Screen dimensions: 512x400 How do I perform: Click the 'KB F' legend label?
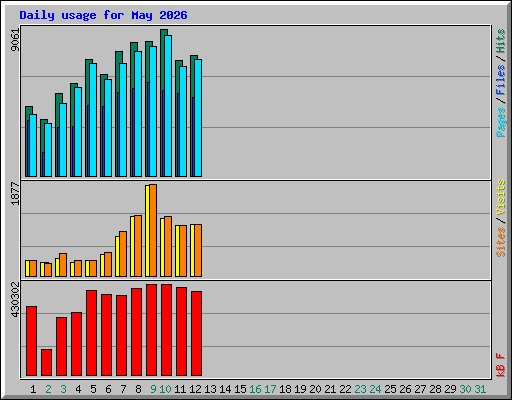tap(501, 365)
